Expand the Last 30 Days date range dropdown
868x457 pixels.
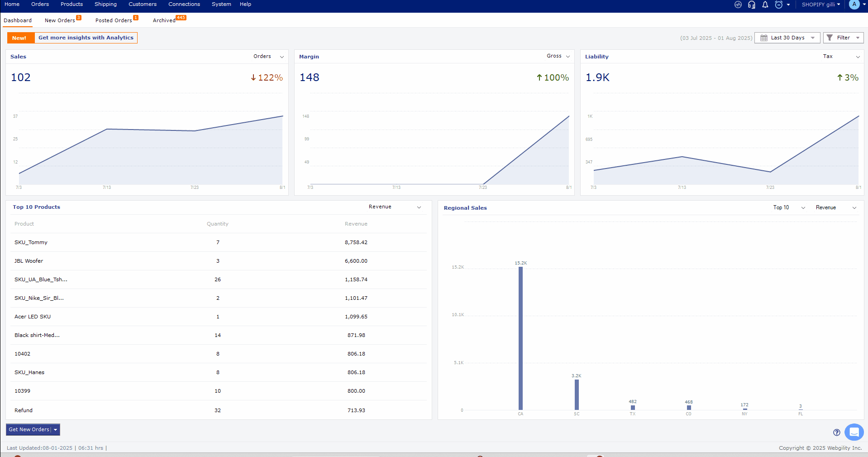[x=787, y=38]
